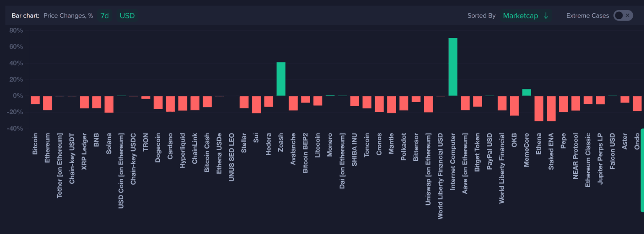The image size is (644, 234).
Task: Click the red Sui bar
Action: [x=256, y=105]
